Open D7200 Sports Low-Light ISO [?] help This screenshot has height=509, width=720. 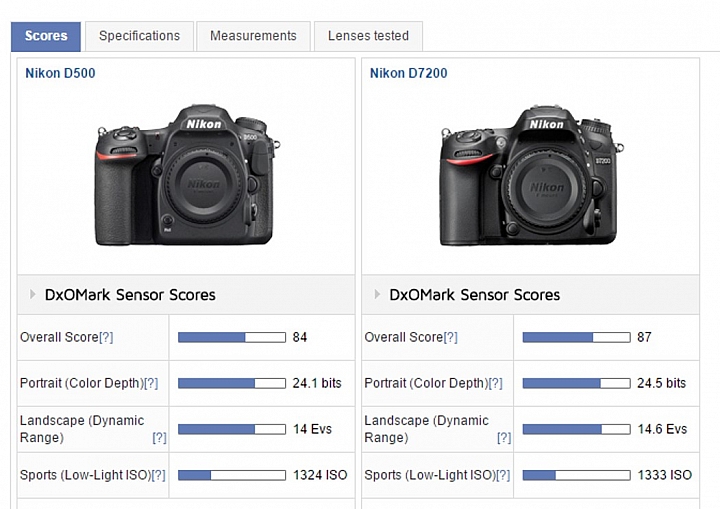tap(503, 475)
